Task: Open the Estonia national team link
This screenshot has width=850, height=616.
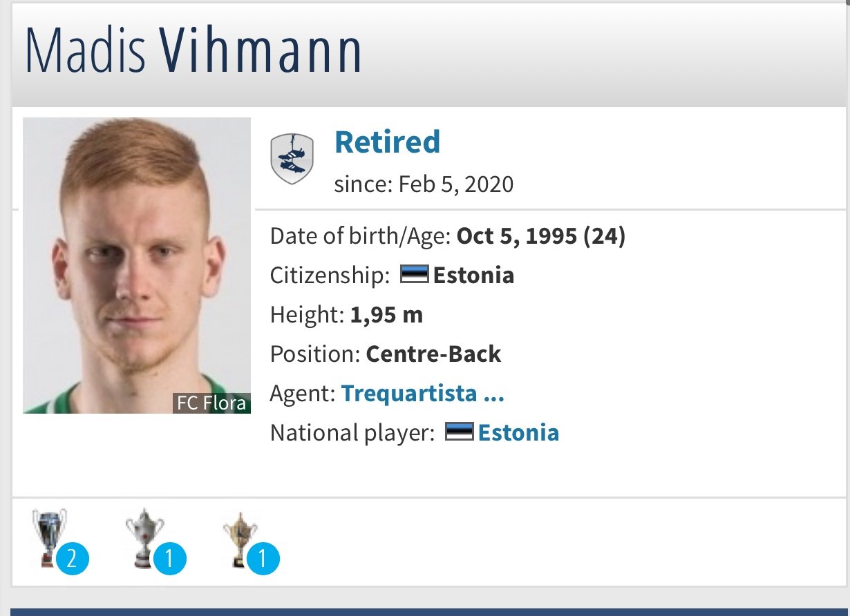Action: point(518,433)
